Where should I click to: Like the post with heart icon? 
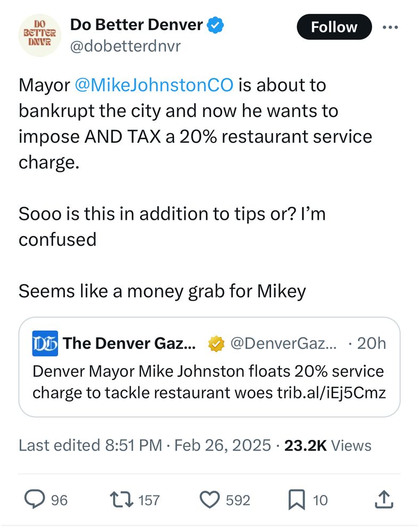click(210, 500)
